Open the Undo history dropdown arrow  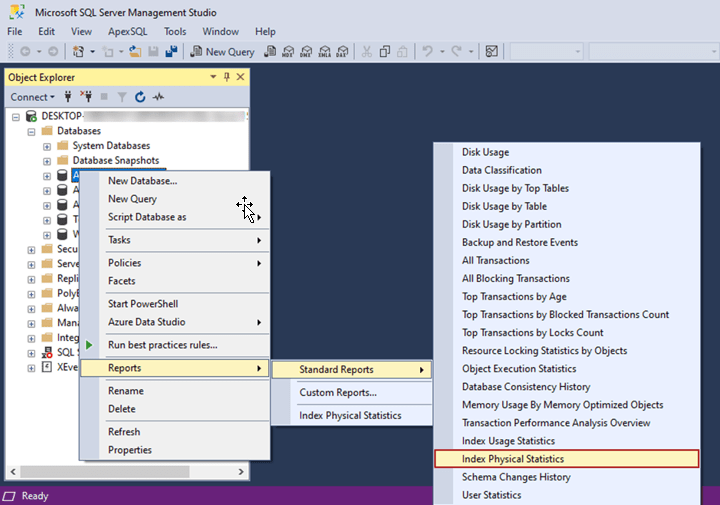tap(442, 52)
